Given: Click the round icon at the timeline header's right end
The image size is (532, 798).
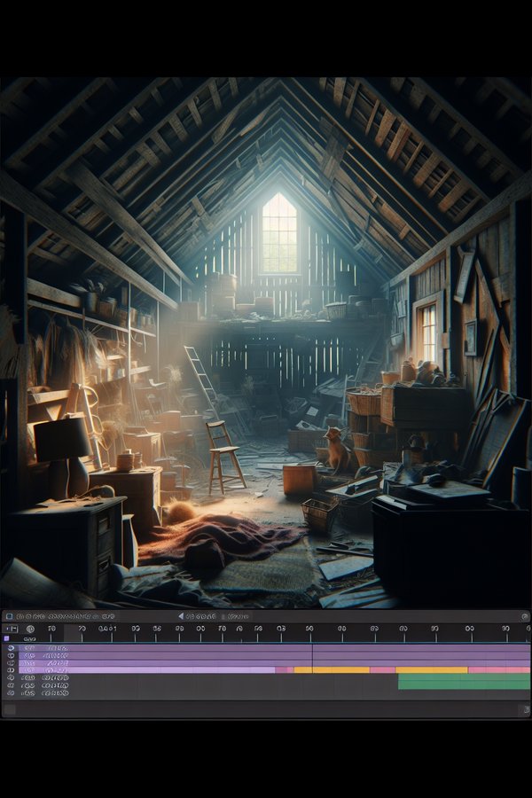Looking at the screenshot, I should click(x=525, y=617).
